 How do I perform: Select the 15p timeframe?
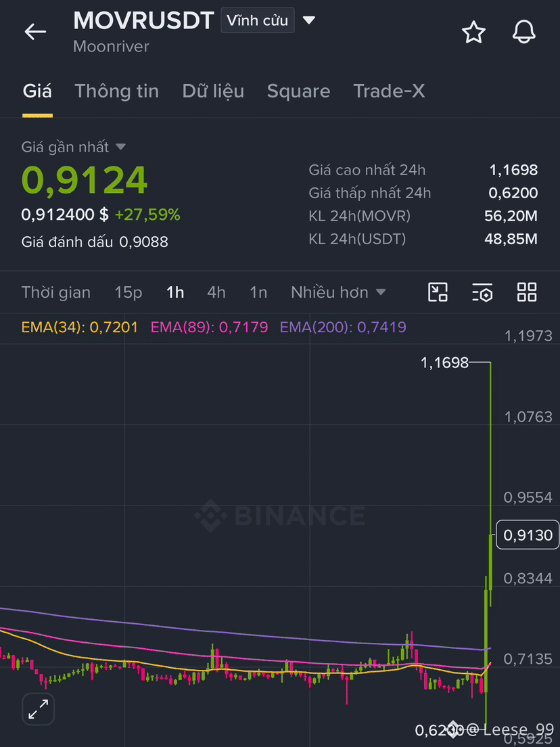[x=128, y=292]
